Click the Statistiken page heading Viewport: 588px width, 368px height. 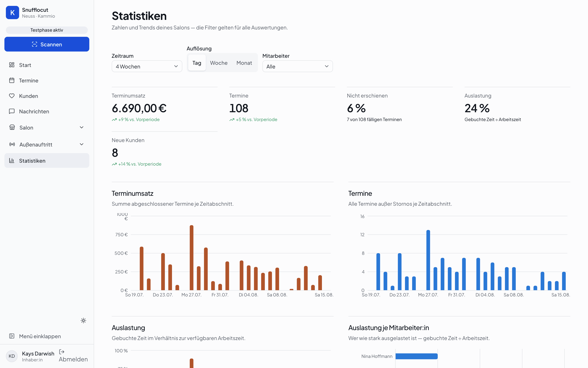click(x=139, y=16)
